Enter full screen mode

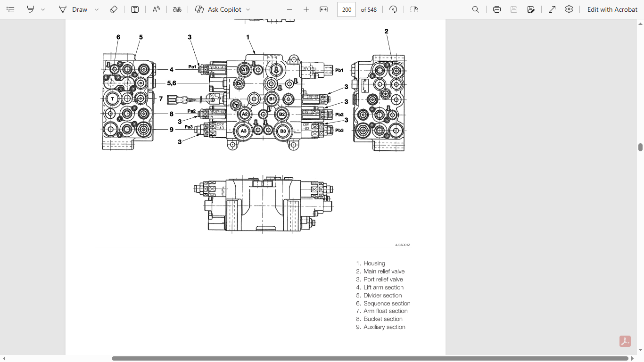pos(552,9)
